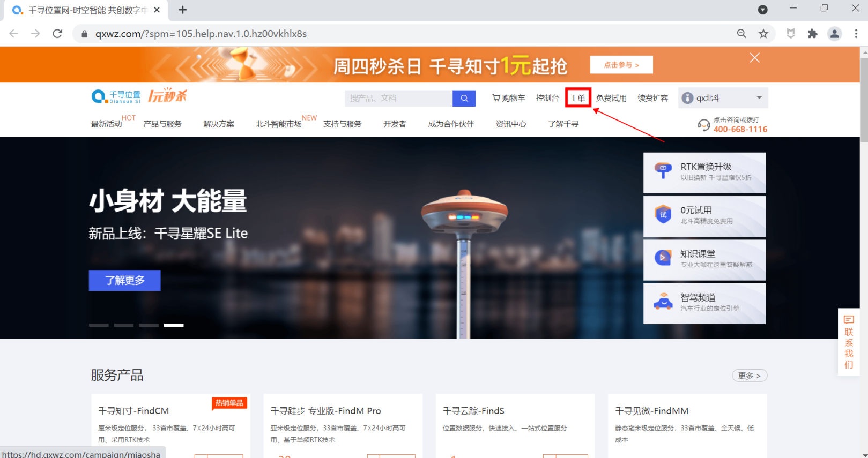Click the 了解更多 hero button
Screen dimensions: 868x458
click(125, 280)
